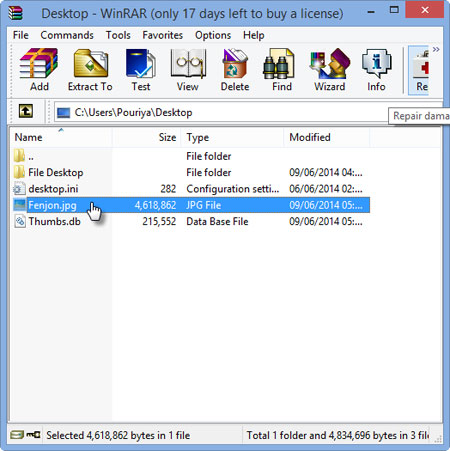Open the Help menu
The width and height of the screenshot is (450, 451).
pos(254,35)
